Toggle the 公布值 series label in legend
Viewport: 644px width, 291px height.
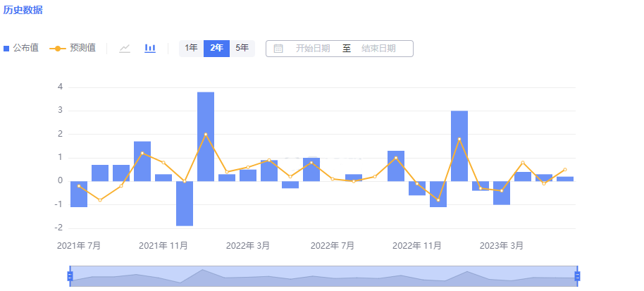pyautogui.click(x=25, y=48)
